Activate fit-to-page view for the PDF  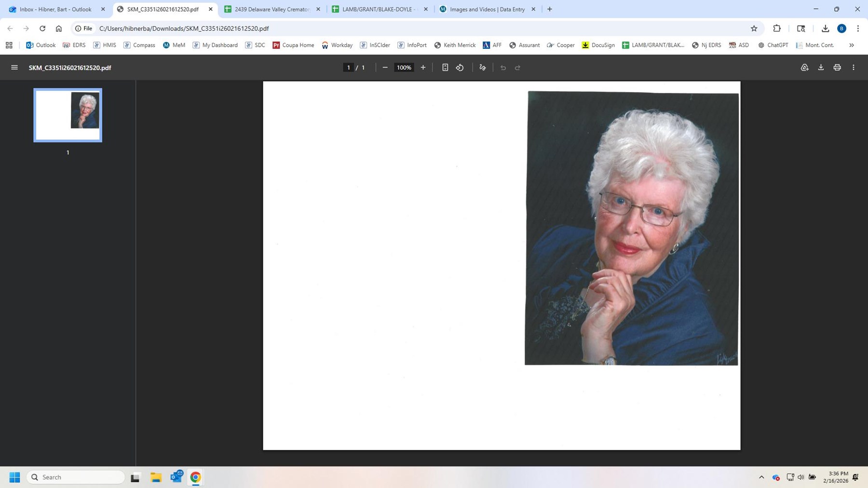click(x=445, y=67)
